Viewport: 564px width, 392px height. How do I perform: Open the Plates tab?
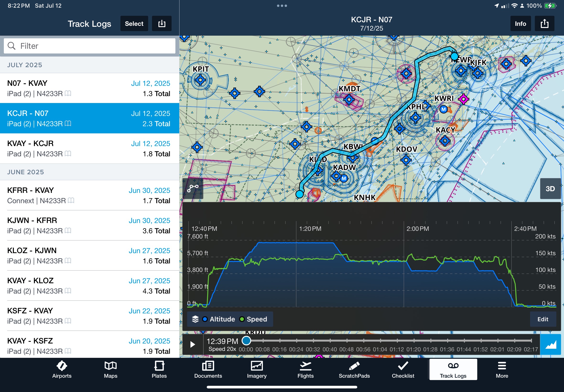coord(159,369)
